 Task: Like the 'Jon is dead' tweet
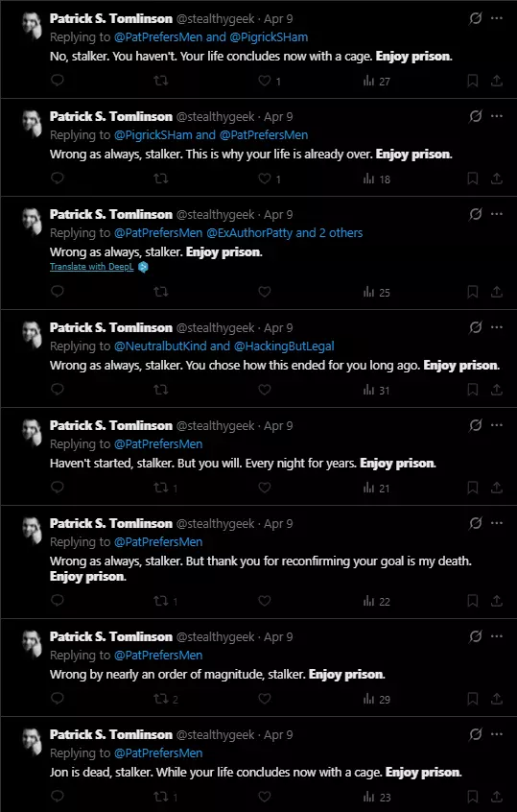click(x=265, y=796)
